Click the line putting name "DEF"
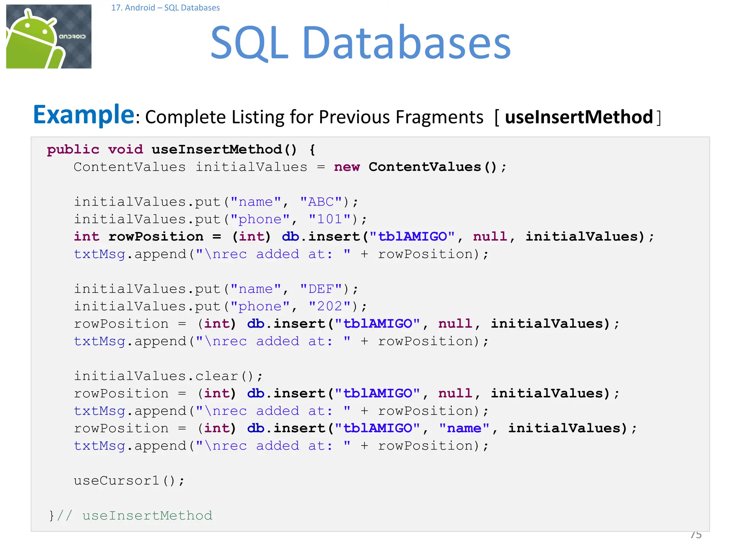This screenshot has width=747, height=560. point(216,289)
